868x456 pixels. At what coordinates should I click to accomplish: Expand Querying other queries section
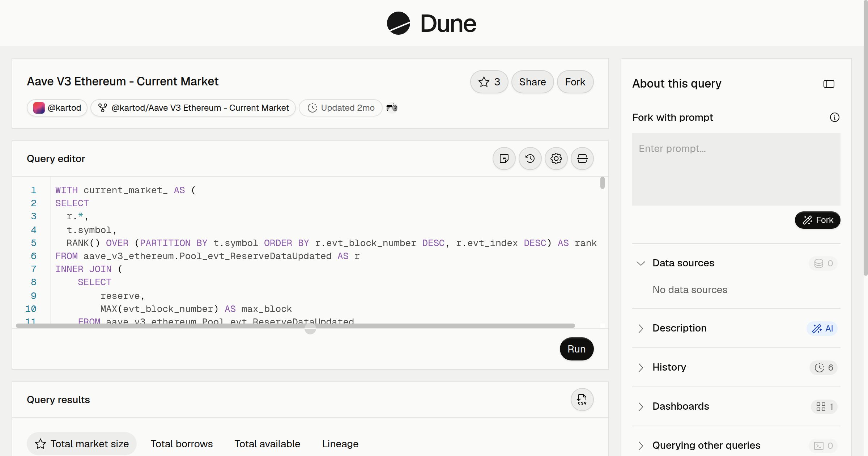736,446
